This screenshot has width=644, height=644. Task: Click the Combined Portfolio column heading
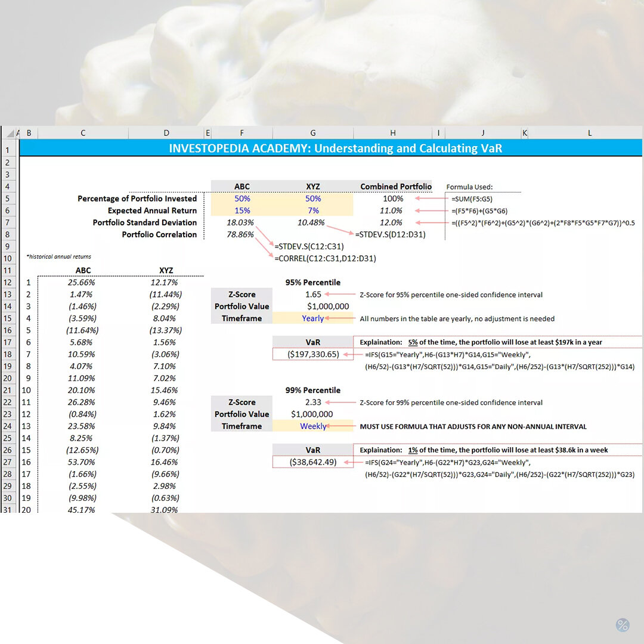click(x=396, y=187)
